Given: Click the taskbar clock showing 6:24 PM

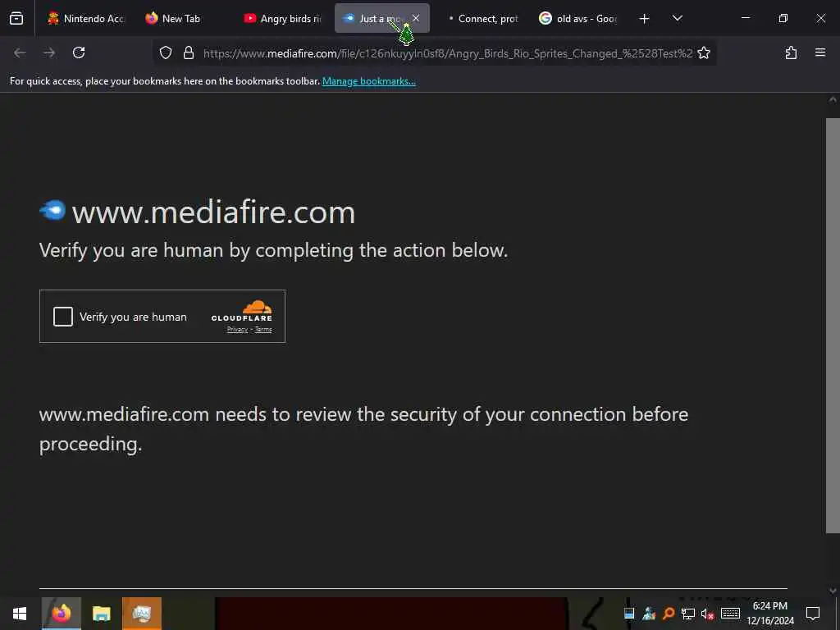Looking at the screenshot, I should tap(769, 614).
